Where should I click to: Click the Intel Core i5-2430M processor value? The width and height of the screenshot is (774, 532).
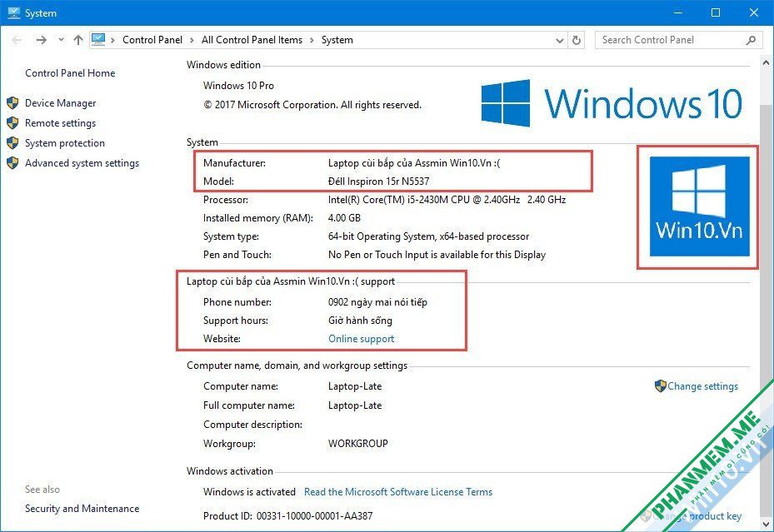(447, 200)
